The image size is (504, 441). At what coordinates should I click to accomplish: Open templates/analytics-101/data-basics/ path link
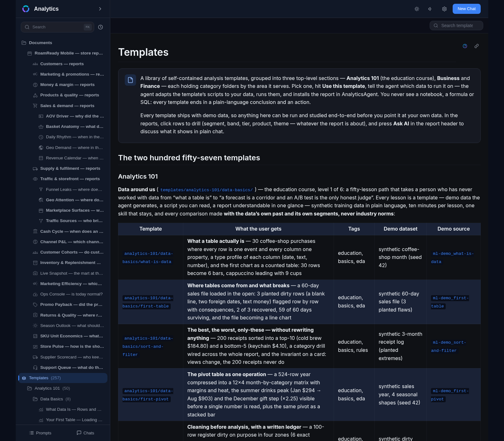click(x=206, y=190)
